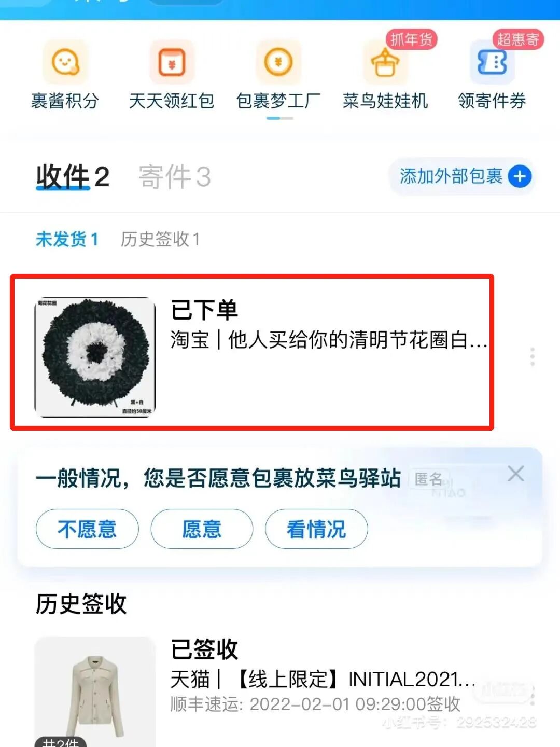The width and height of the screenshot is (560, 747).
Task: Open three-dot menu beside wreath order
Action: (x=533, y=357)
